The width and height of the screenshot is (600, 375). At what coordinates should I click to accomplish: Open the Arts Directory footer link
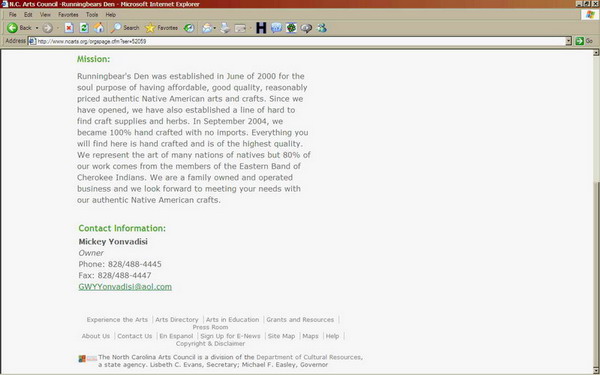tap(177, 320)
